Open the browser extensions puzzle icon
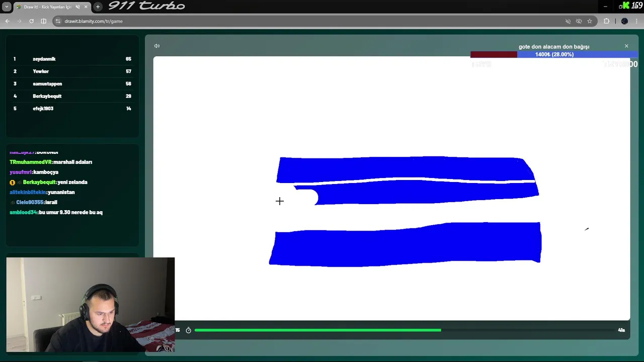644x362 pixels. coord(606,21)
